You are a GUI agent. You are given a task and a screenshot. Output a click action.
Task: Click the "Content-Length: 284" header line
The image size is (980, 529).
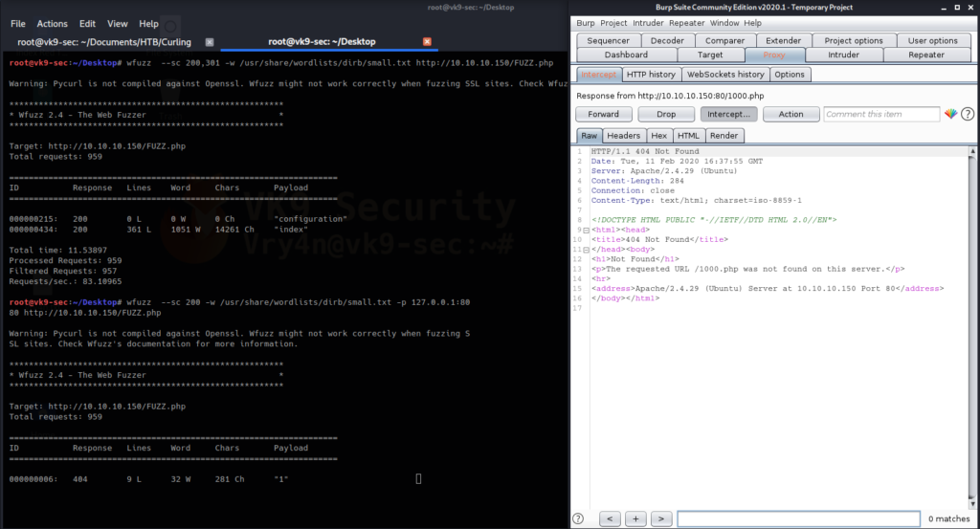coord(637,181)
